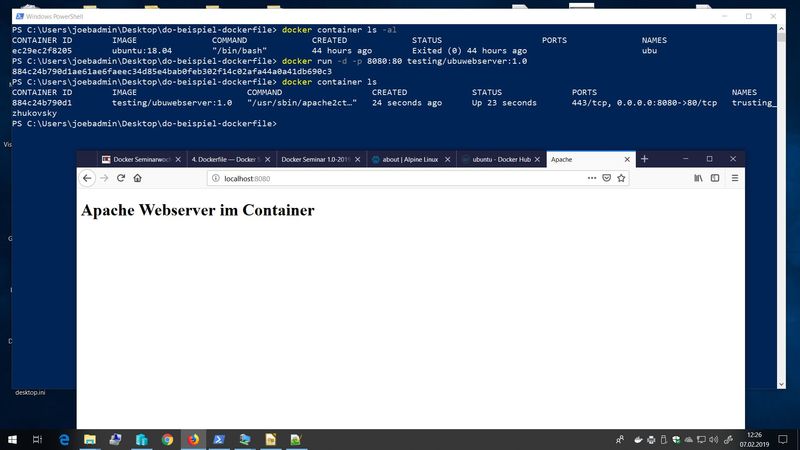The height and width of the screenshot is (450, 800).
Task: Open Google Chrome from taskbar
Action: click(167, 439)
